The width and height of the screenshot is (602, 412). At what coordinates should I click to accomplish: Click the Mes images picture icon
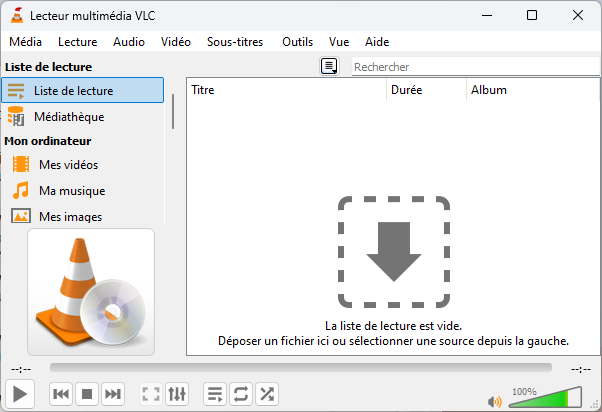21,216
